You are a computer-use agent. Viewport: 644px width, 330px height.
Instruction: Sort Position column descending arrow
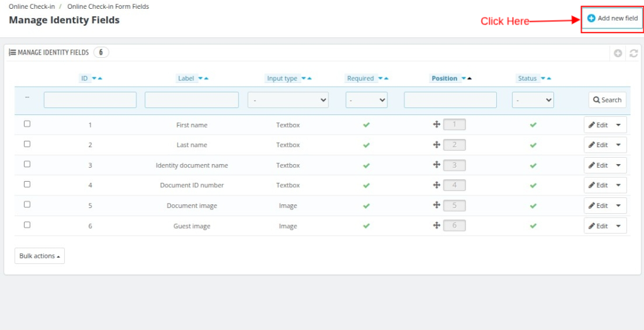tap(464, 79)
